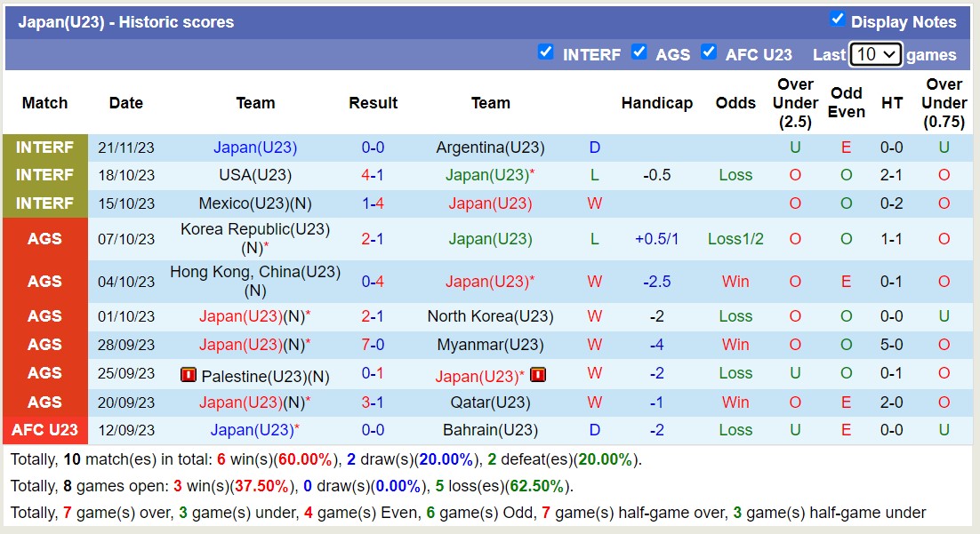Click the red card icon right of Japan(U23)*
The image size is (980, 534).
(x=537, y=375)
